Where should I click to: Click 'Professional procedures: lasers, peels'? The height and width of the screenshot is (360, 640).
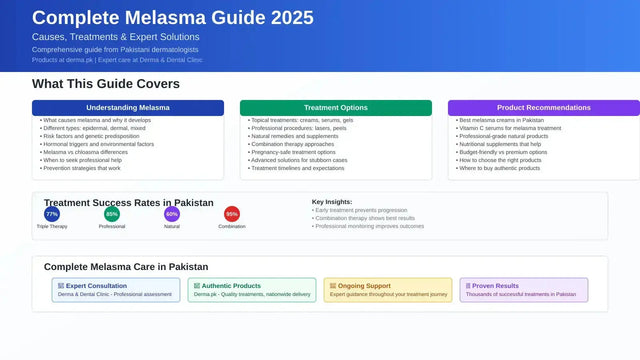tap(299, 128)
